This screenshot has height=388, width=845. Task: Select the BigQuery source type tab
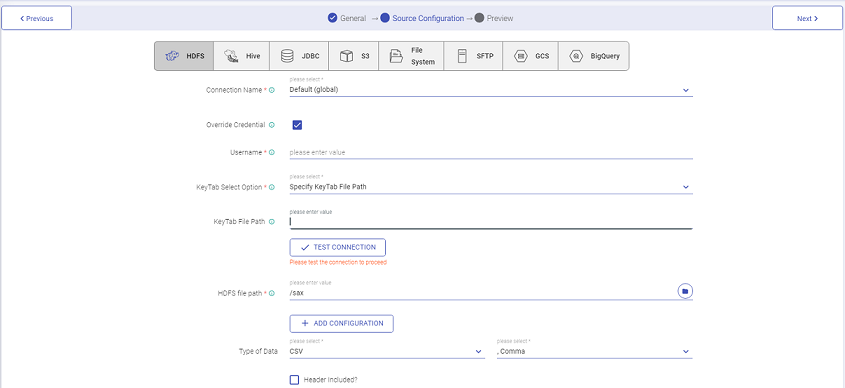[x=593, y=56]
